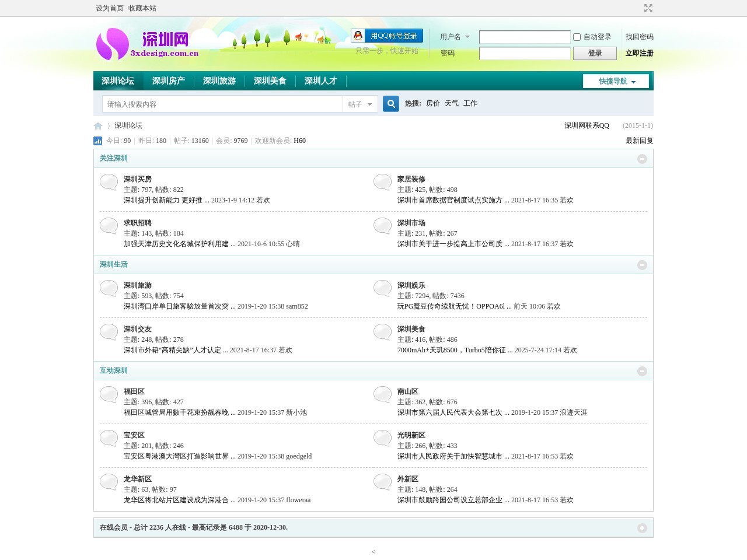Screen dimensions: 747x560
Task: Click the 深圳网 site logo
Action: (x=148, y=44)
